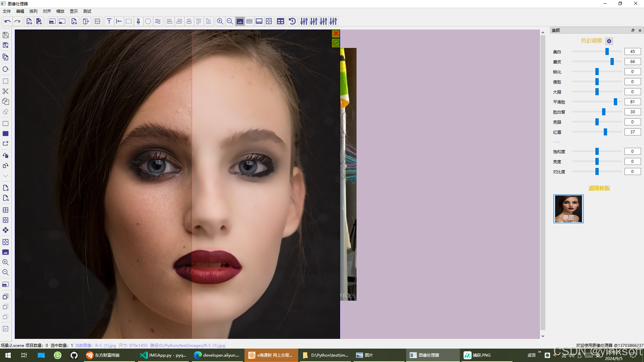The width and height of the screenshot is (644, 362).
Task: Click the 磨皮 slider handle
Action: [612, 62]
